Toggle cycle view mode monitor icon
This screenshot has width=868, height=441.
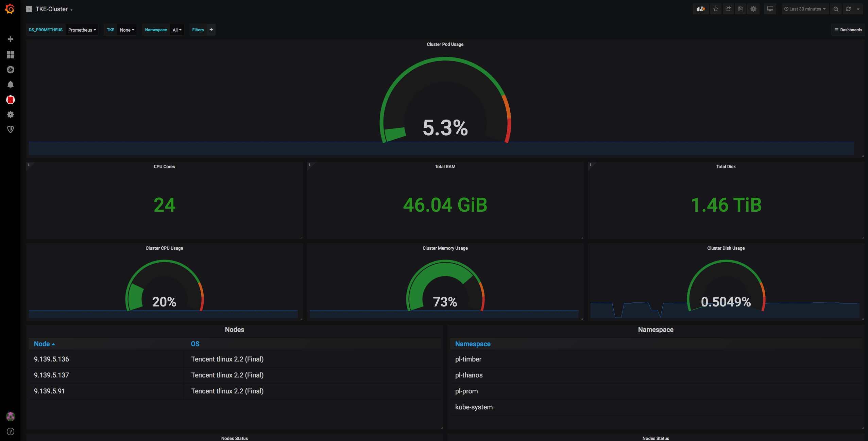pyautogui.click(x=770, y=9)
